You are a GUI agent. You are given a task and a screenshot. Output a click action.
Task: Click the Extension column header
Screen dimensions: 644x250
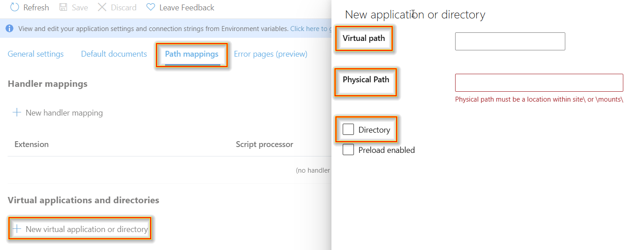(31, 144)
